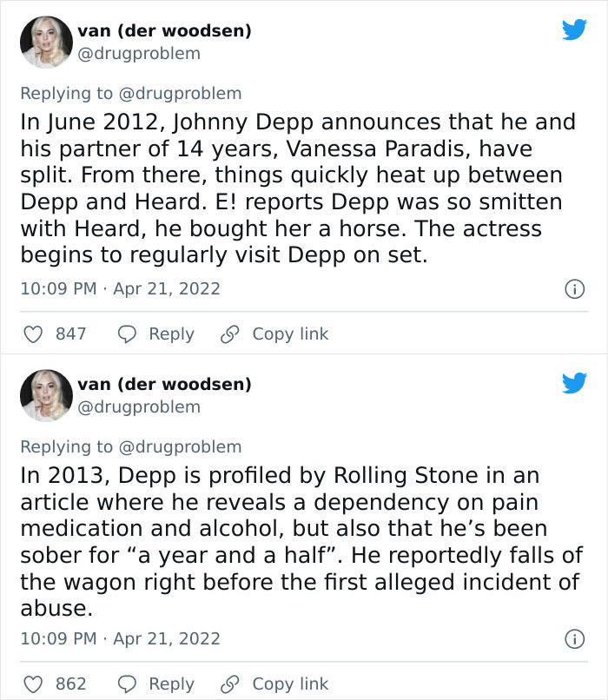608x700 pixels.
Task: Open the reply bubble icon on the bottom tweet
Action: [125, 683]
